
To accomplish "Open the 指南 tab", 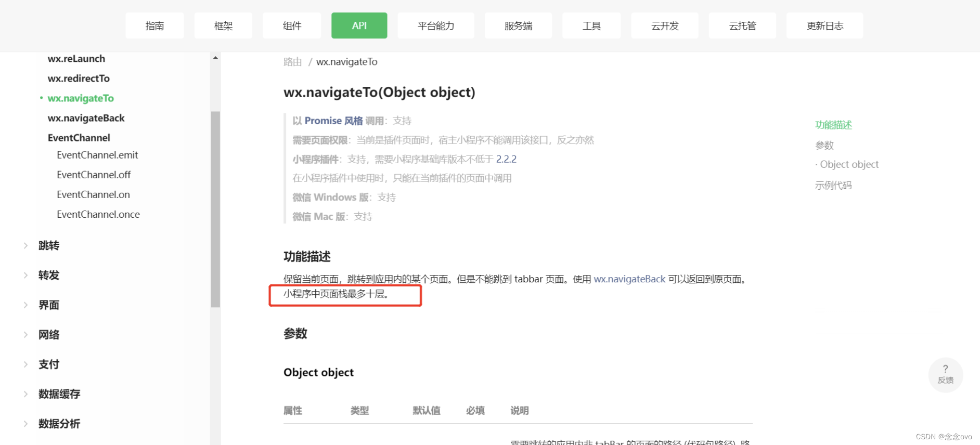I will (x=154, y=25).
